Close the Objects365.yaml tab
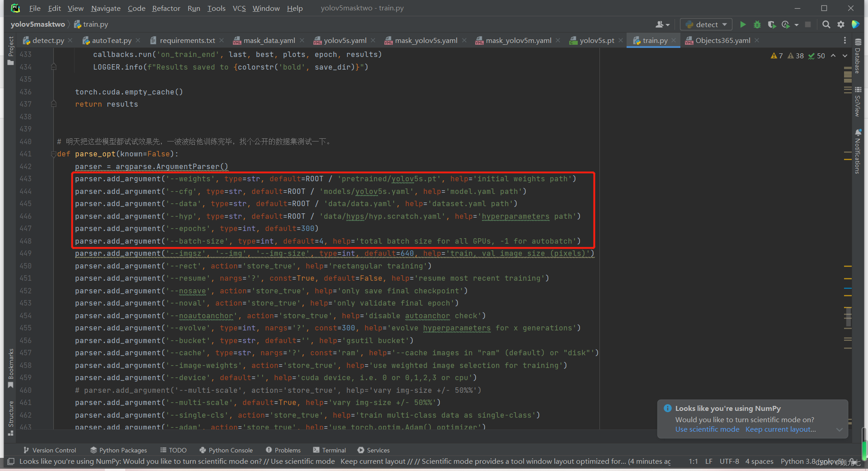Image resolution: width=868 pixels, height=471 pixels. (757, 41)
